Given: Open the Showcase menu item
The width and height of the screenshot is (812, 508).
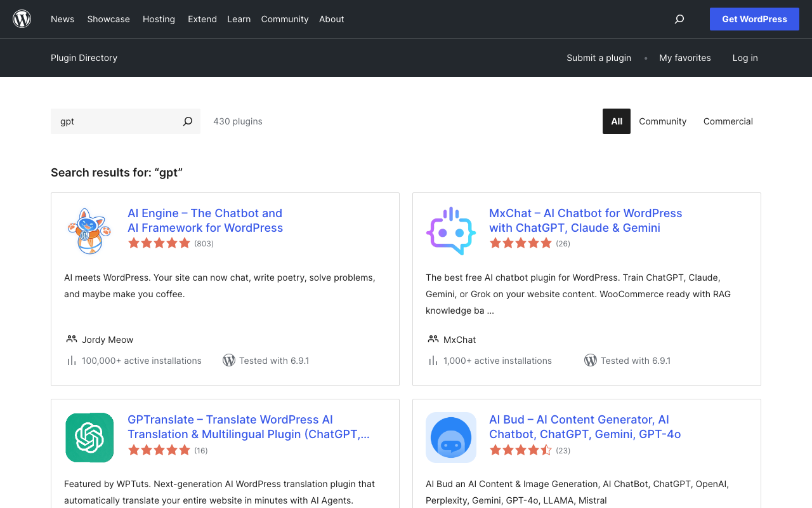Looking at the screenshot, I should pos(108,19).
